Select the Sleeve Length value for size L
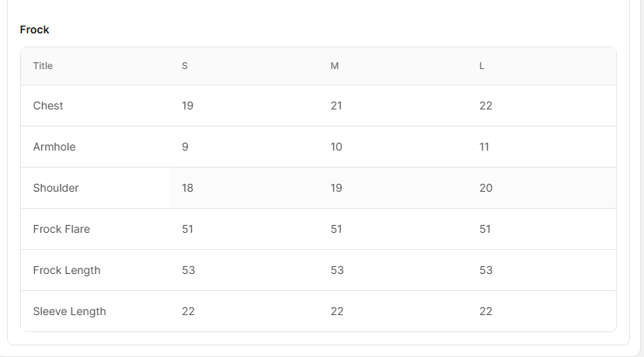Viewport: 644px width, 357px height. [x=486, y=311]
